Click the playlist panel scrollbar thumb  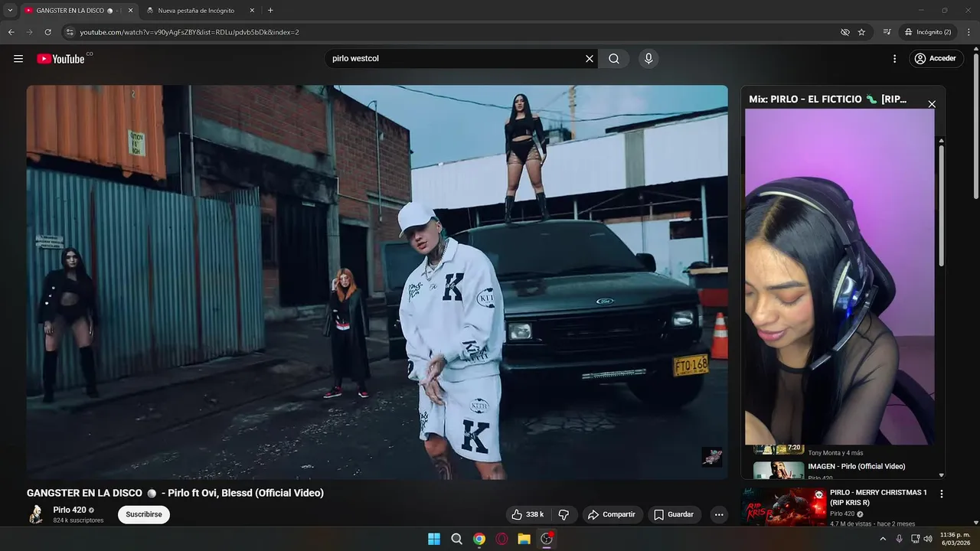point(942,207)
